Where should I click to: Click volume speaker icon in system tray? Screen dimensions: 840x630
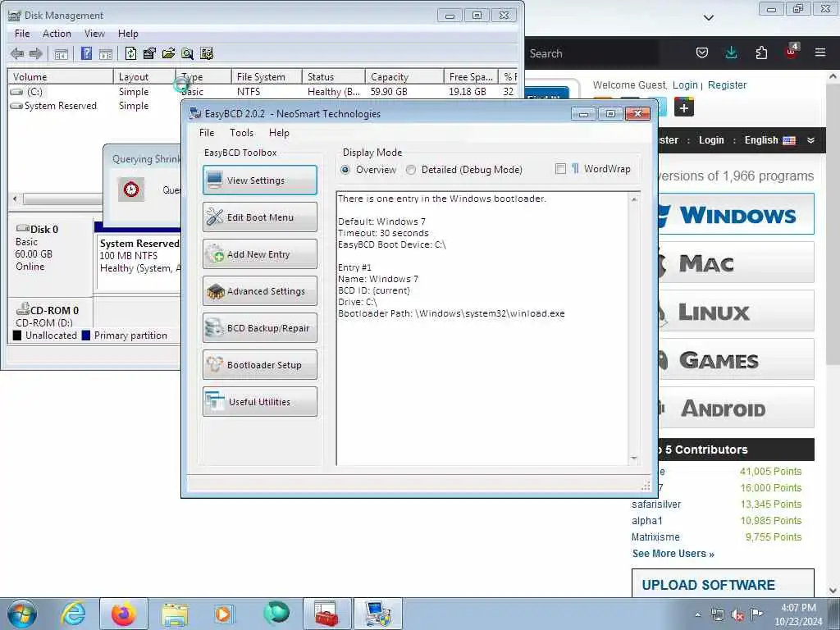pos(737,614)
